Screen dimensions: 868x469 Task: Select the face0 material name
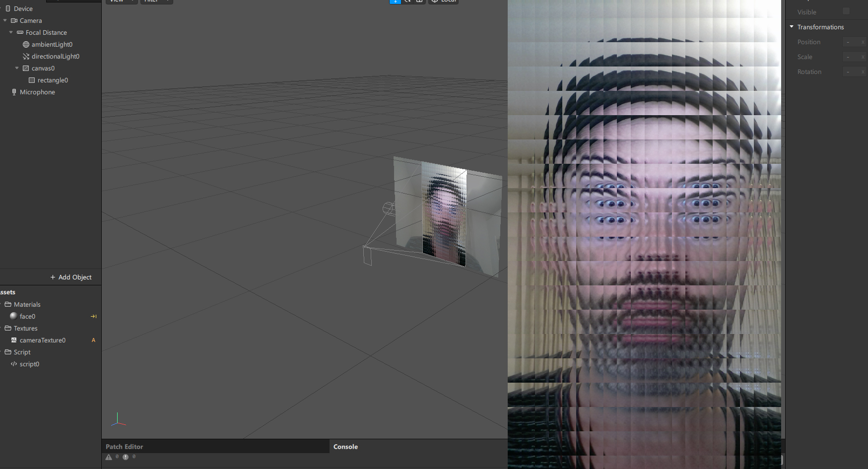coord(27,316)
